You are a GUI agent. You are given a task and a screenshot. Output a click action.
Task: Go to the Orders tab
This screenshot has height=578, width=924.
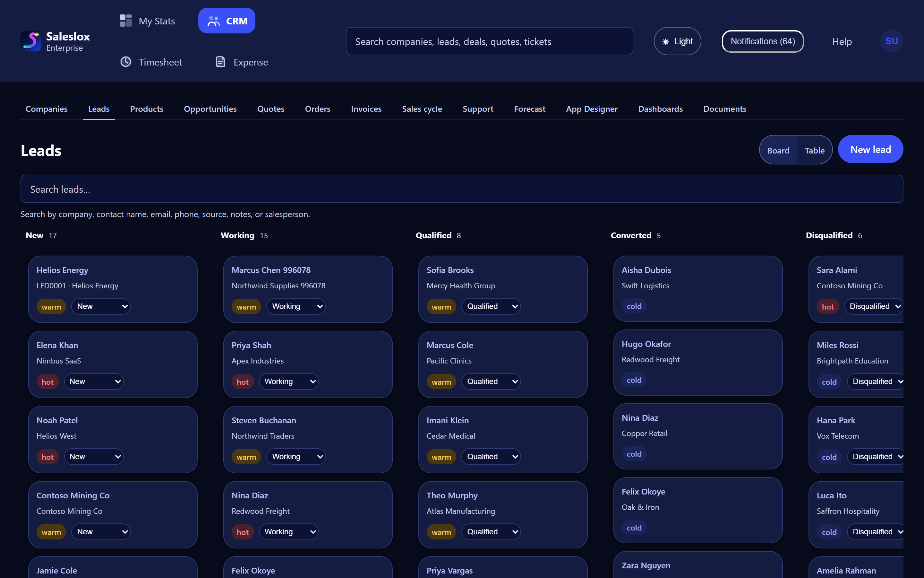318,109
